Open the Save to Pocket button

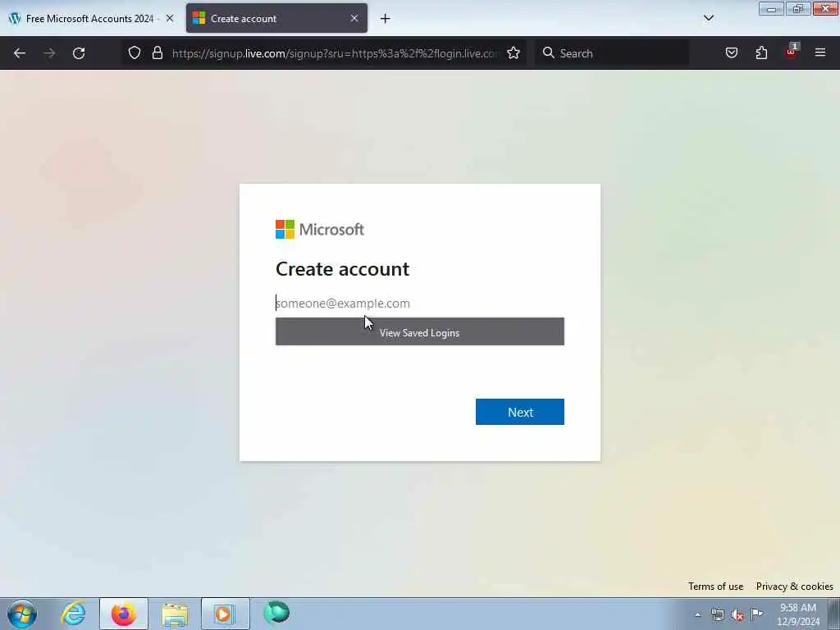731,52
